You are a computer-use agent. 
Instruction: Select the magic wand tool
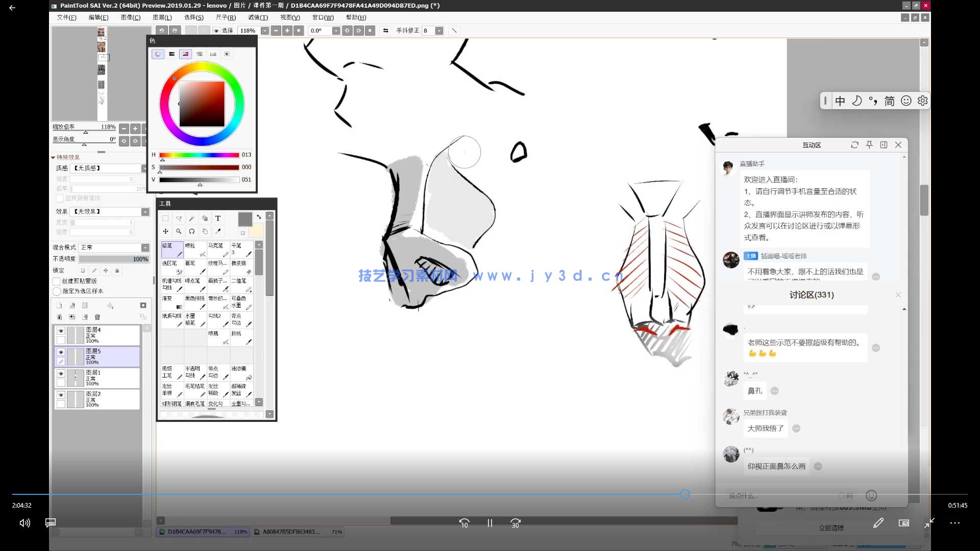tap(192, 218)
